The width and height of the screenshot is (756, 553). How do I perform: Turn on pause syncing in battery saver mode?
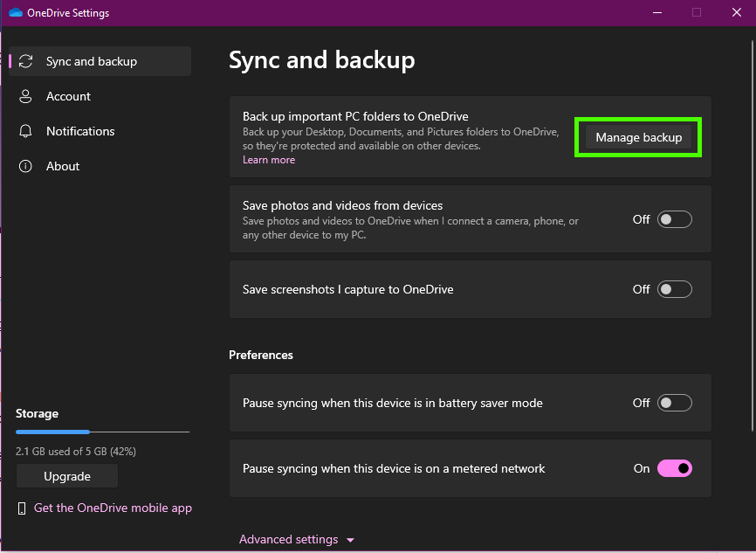point(675,403)
